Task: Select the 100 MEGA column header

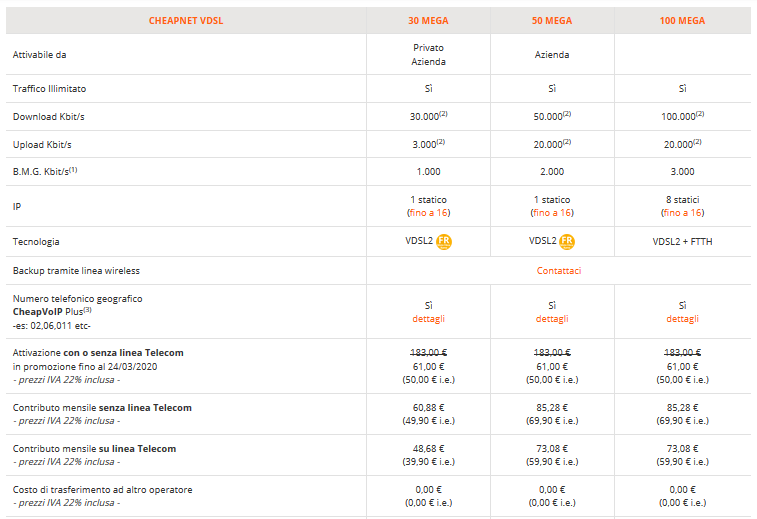Action: [x=682, y=21]
